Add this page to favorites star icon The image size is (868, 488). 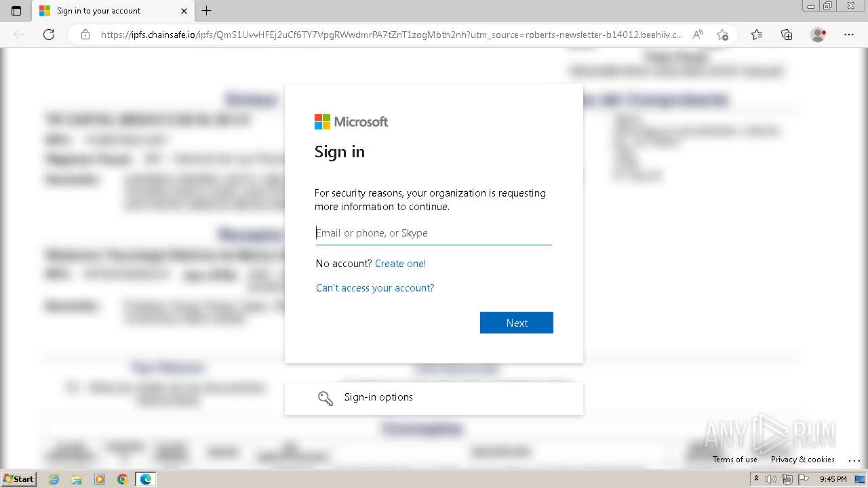(723, 35)
